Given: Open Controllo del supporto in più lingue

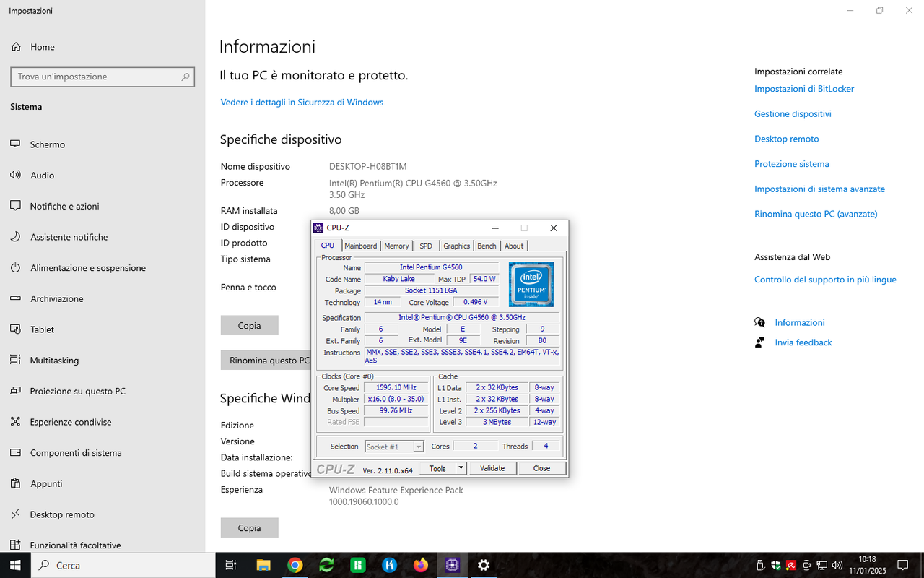Looking at the screenshot, I should [825, 280].
